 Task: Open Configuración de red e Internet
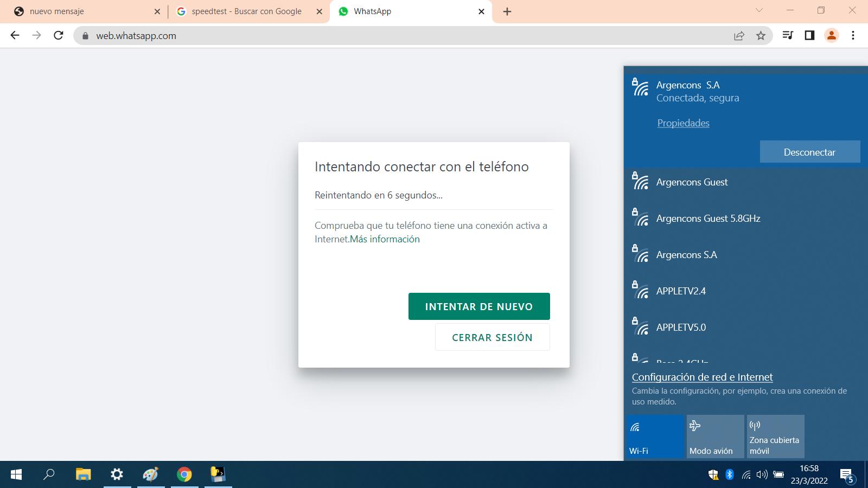click(x=702, y=377)
